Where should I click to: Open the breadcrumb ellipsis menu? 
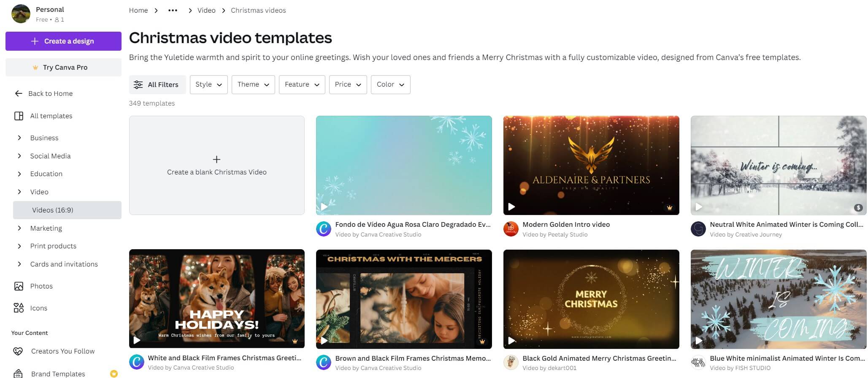[173, 10]
